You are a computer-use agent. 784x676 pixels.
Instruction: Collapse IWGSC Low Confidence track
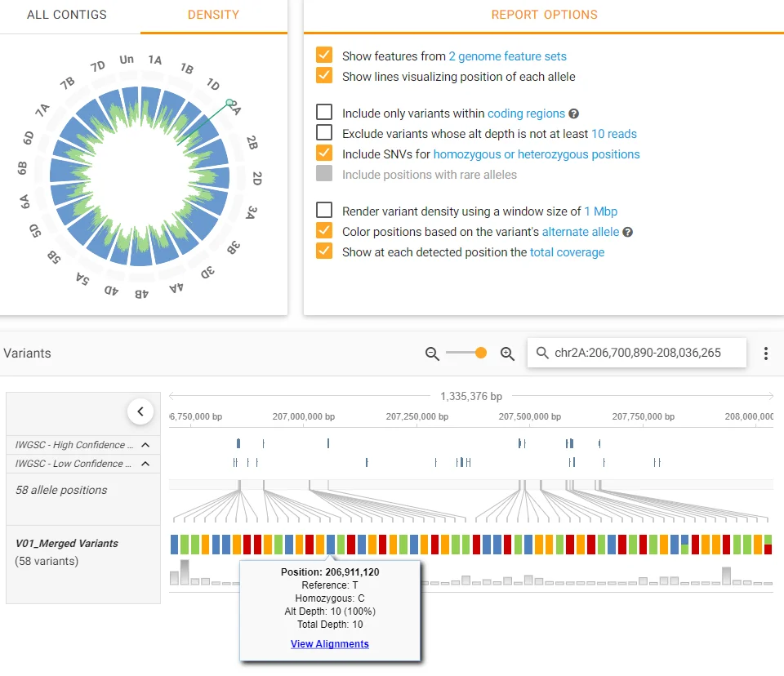coord(145,464)
